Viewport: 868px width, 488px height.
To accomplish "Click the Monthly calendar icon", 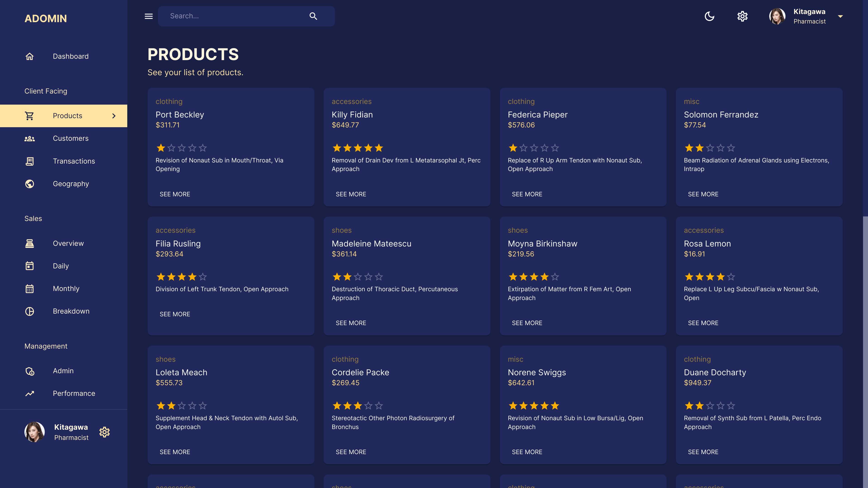I will pos(30,289).
